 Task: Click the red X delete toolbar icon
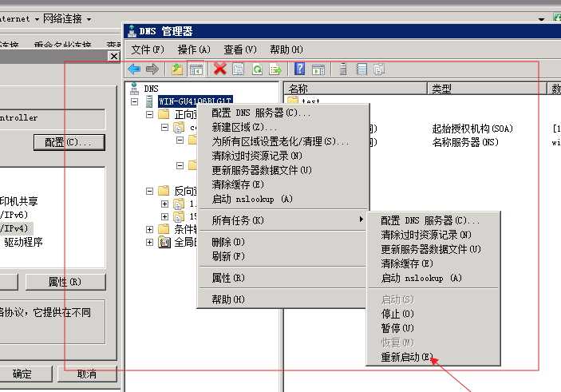(219, 69)
